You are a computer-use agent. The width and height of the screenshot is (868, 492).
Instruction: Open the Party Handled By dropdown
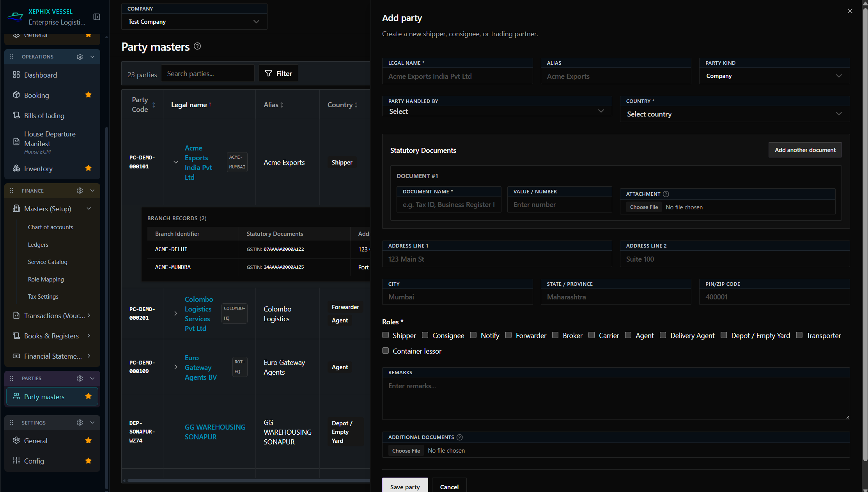(x=497, y=111)
